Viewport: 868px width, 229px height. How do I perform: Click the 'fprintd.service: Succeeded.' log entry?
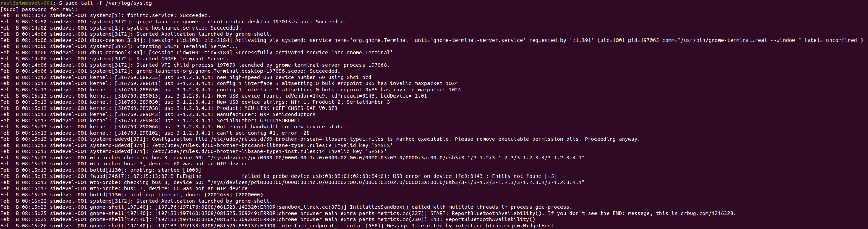pos(168,15)
